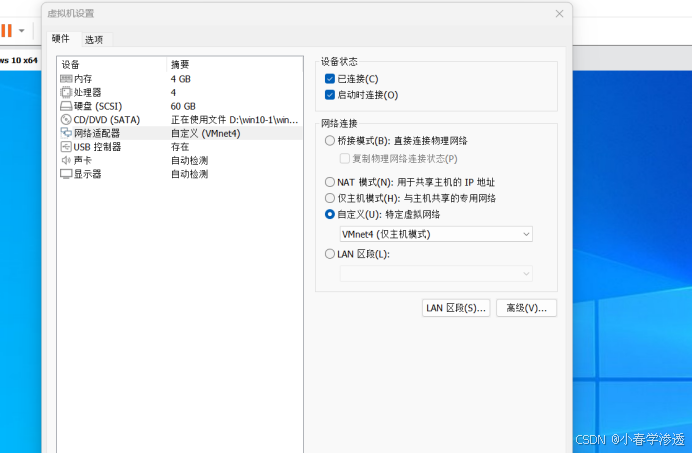
Task: Click the 自动检测 summary in 显示器 row
Action: tap(189, 174)
